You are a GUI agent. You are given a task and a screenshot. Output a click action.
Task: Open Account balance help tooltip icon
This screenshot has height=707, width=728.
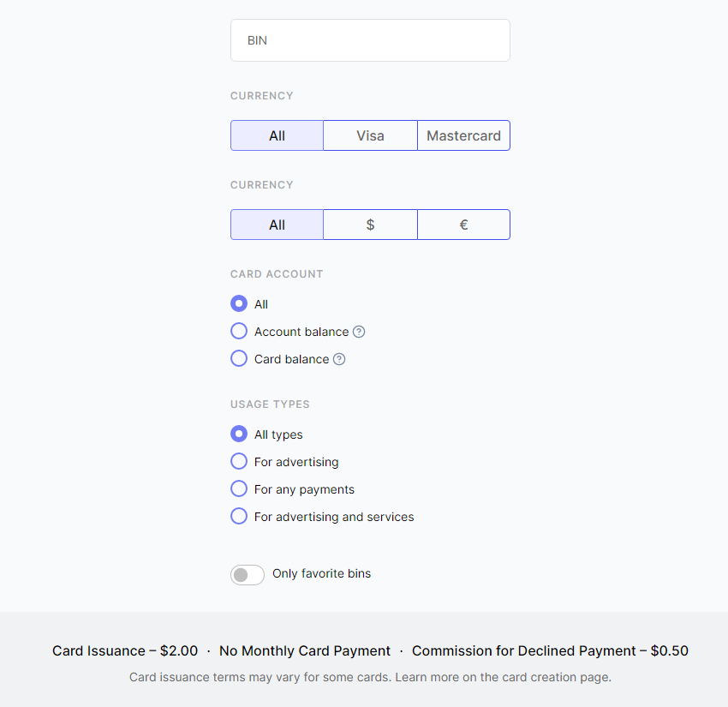(x=359, y=332)
